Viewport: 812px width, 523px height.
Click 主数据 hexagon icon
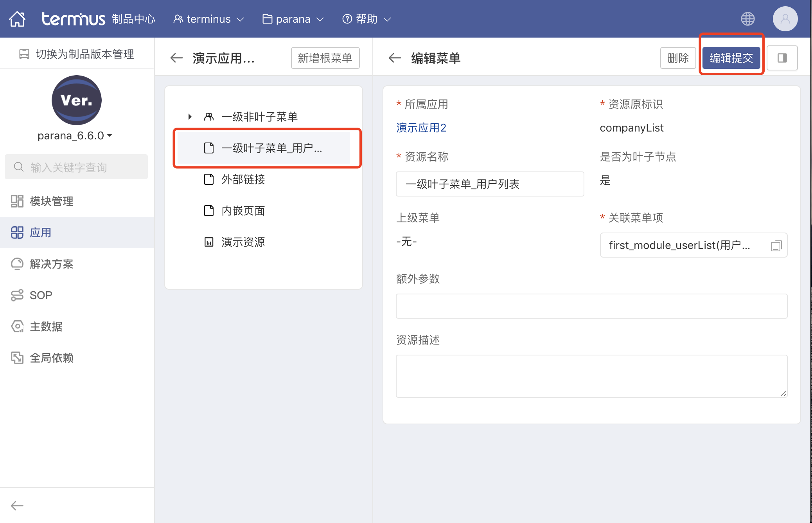[17, 326]
